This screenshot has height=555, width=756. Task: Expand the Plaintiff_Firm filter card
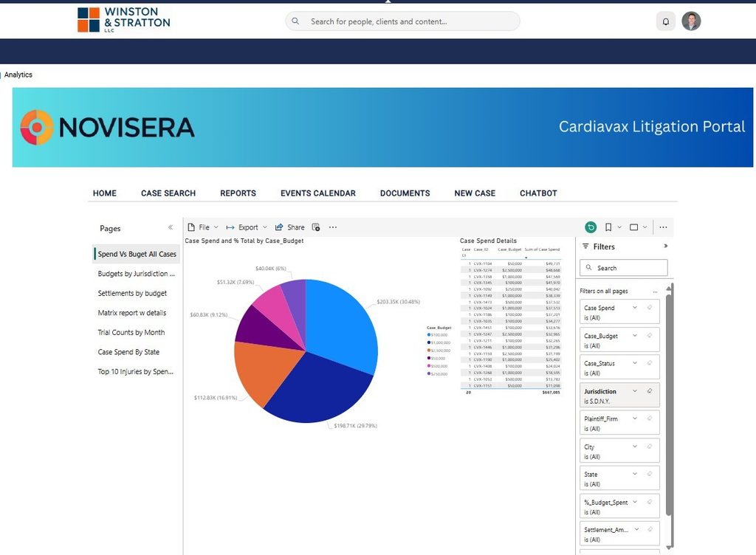click(x=635, y=418)
